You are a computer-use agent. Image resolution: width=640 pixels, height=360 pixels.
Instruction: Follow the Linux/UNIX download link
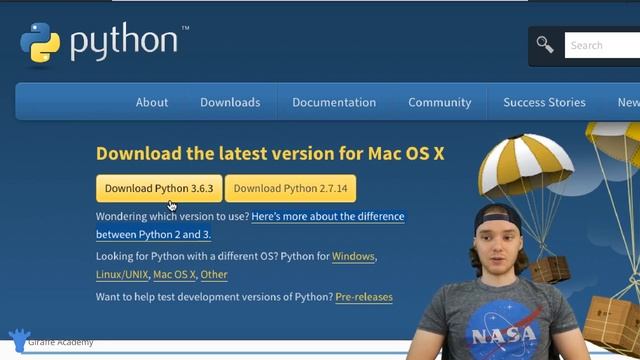tap(122, 275)
